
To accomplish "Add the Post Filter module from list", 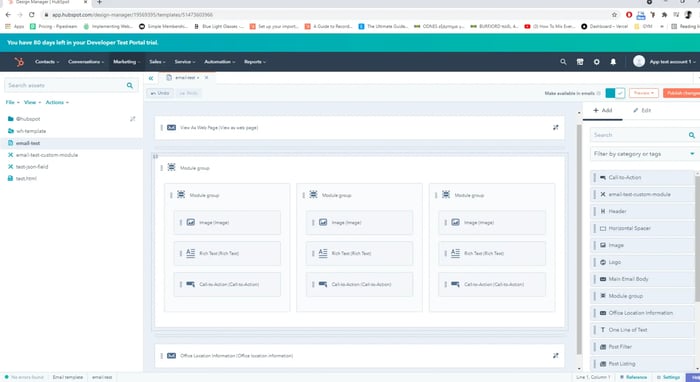I will [643, 347].
